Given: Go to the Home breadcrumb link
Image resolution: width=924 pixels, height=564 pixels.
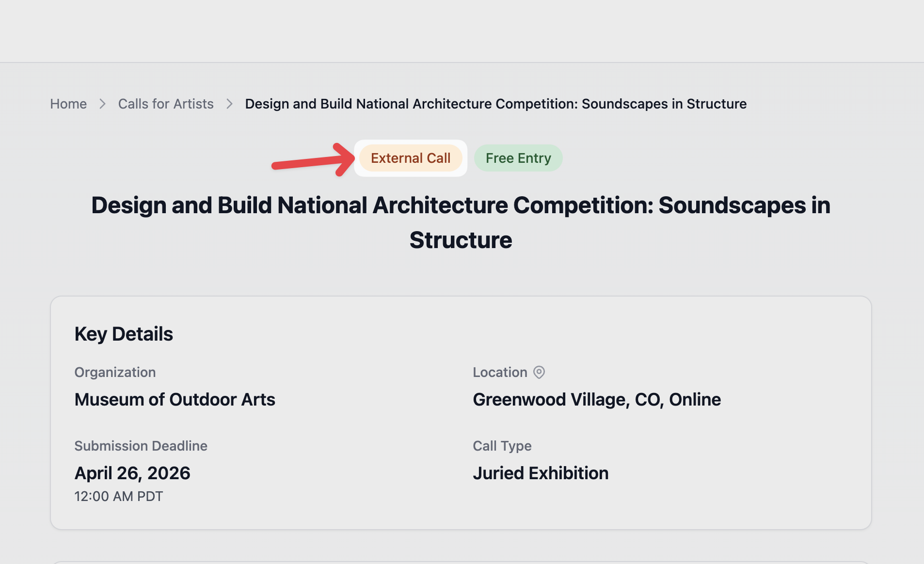Looking at the screenshot, I should tap(68, 104).
